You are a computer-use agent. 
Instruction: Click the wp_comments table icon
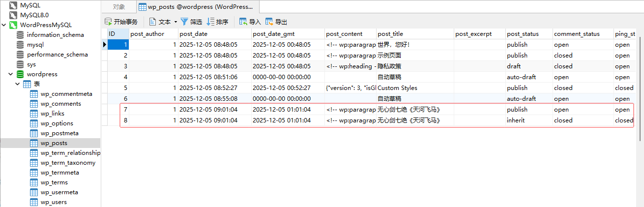(x=34, y=103)
